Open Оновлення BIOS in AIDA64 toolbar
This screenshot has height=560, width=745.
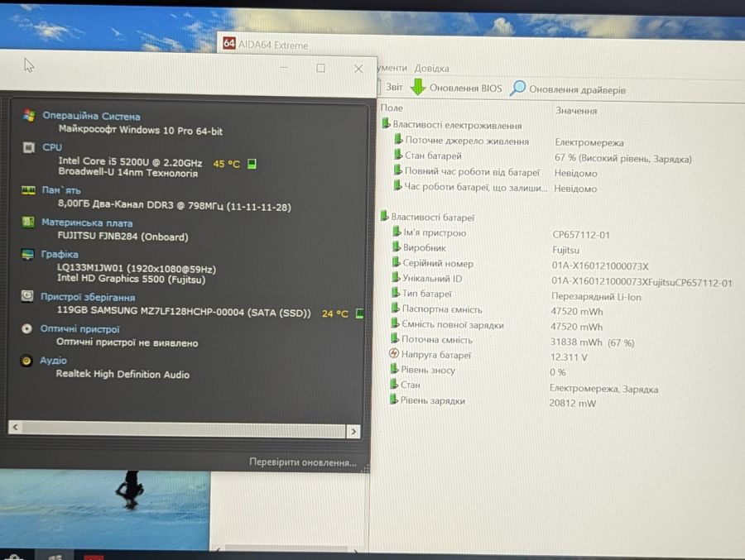[x=465, y=88]
